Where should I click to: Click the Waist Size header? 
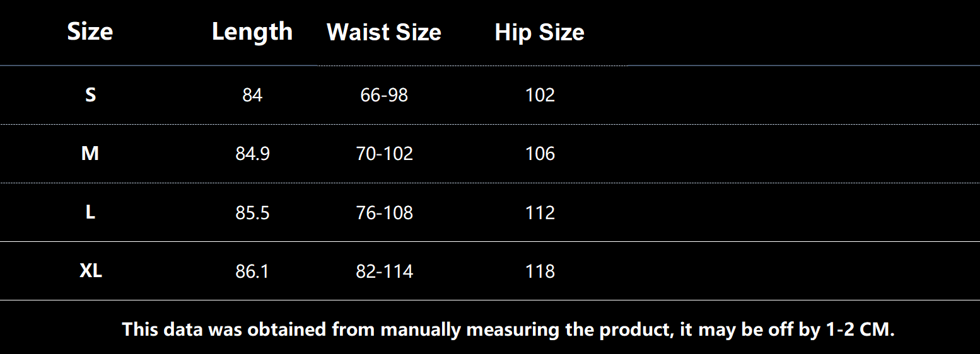[384, 32]
